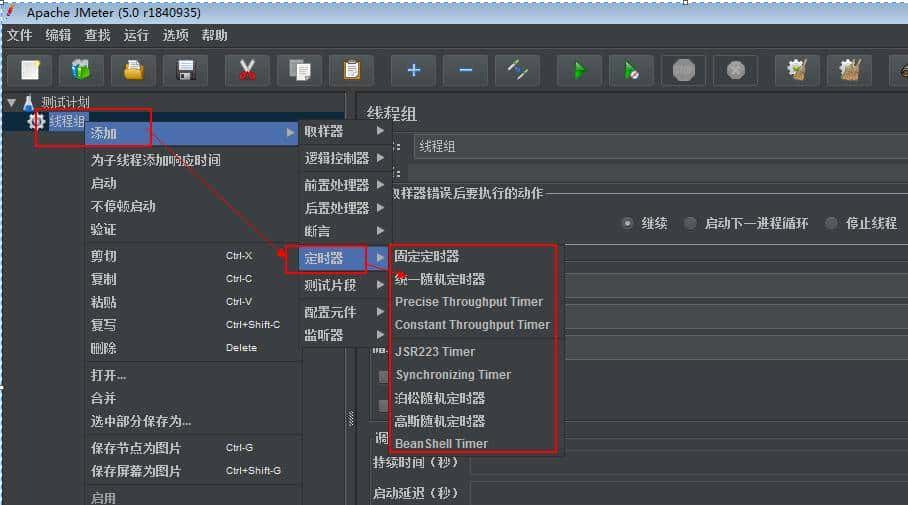The image size is (908, 505).
Task: Click the Clear all results icon
Action: pyautogui.click(x=850, y=71)
